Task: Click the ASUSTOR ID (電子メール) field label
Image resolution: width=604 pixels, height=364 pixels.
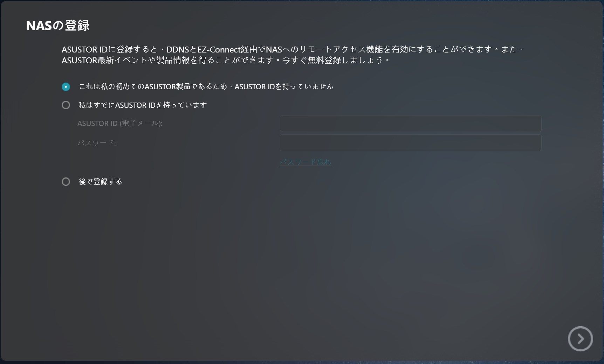Action: [120, 124]
